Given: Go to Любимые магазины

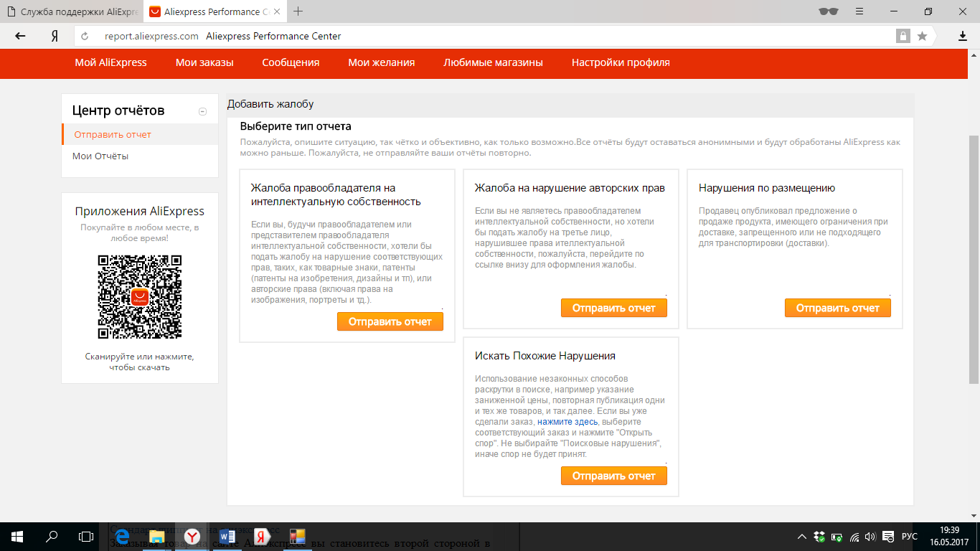Looking at the screenshot, I should tap(493, 62).
